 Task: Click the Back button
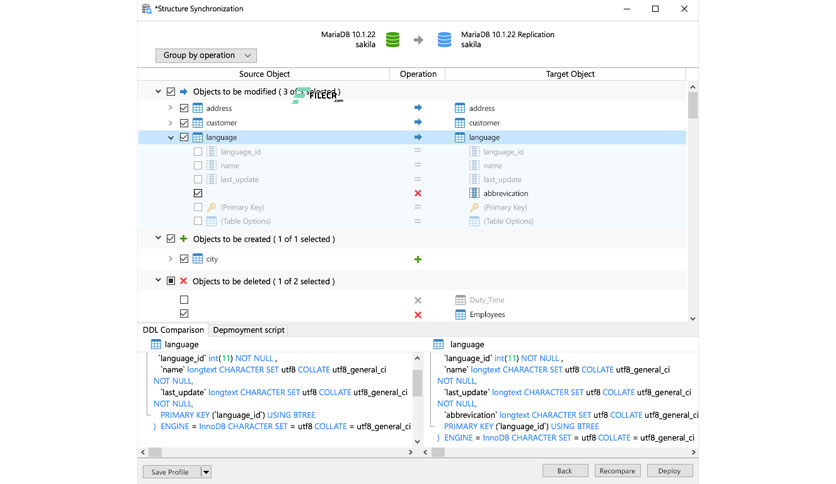coord(565,471)
